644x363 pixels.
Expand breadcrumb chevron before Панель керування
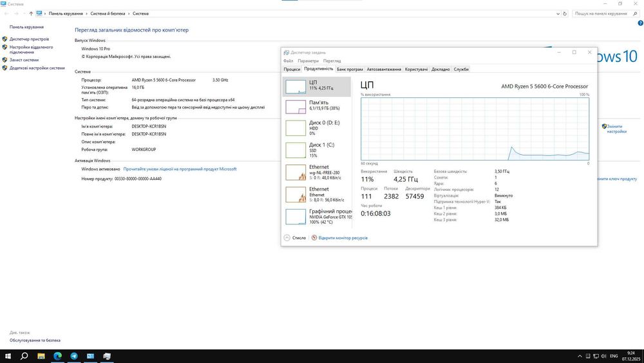pyautogui.click(x=45, y=14)
